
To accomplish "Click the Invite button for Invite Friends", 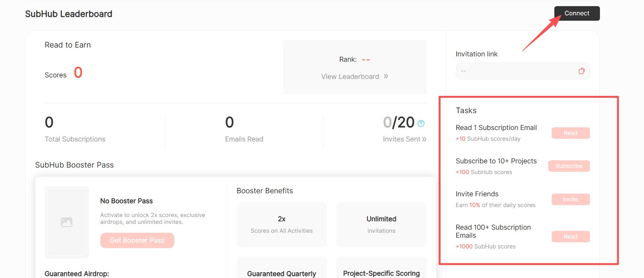I will pyautogui.click(x=570, y=199).
